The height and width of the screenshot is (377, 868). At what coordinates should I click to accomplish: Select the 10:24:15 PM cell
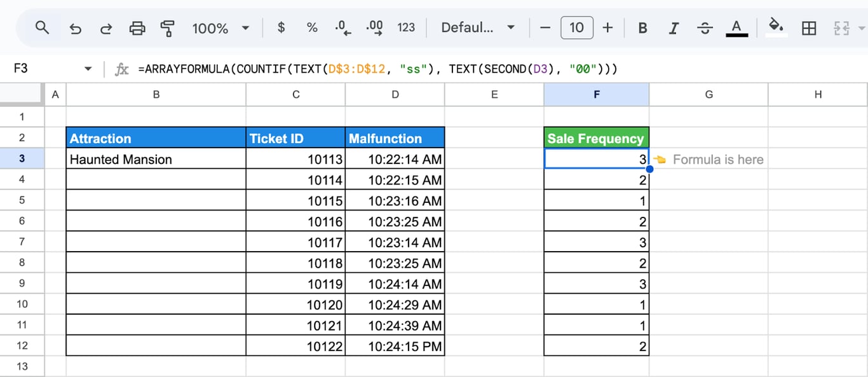[395, 346]
